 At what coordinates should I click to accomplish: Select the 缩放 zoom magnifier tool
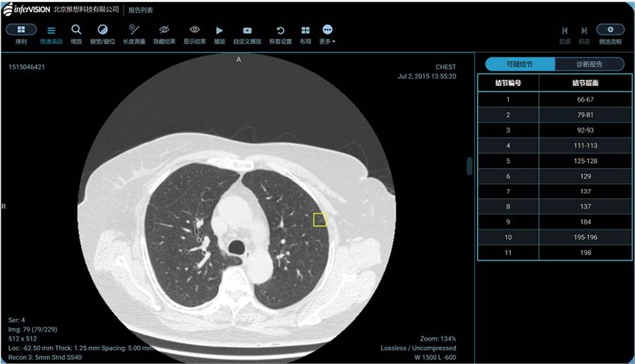[x=76, y=30]
